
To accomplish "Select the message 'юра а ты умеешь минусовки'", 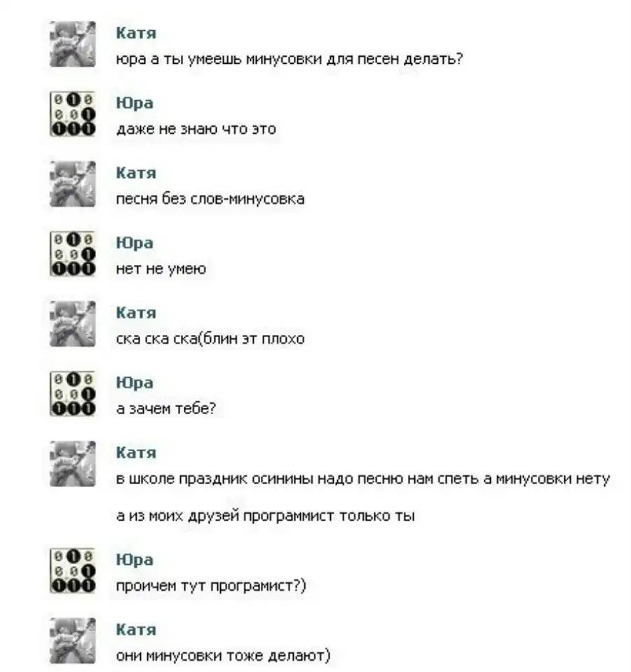I will [290, 59].
